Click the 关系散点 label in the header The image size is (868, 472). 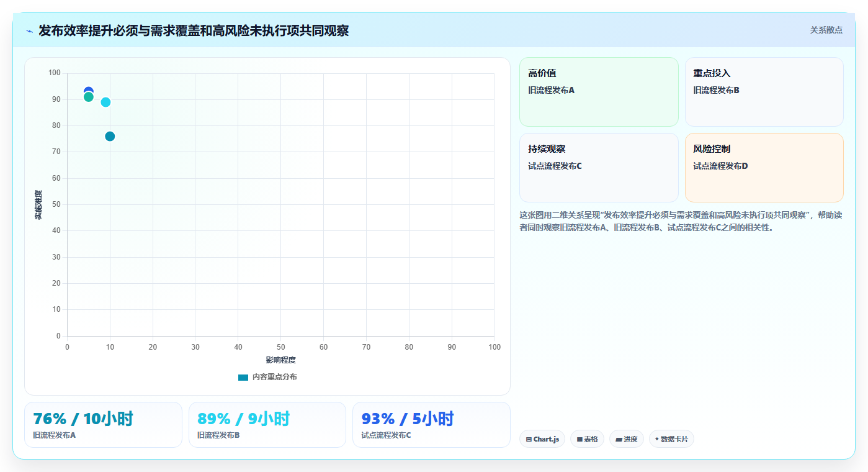click(826, 30)
